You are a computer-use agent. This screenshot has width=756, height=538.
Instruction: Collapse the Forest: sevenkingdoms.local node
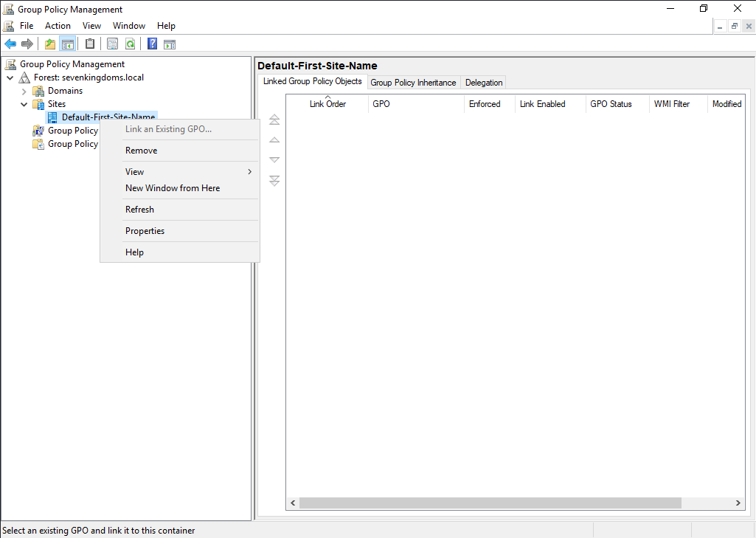10,77
